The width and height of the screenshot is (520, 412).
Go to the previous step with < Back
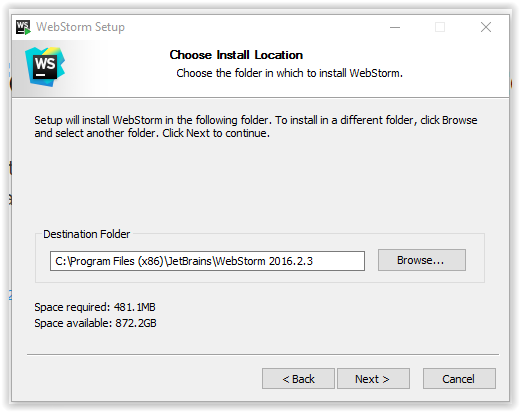point(298,379)
